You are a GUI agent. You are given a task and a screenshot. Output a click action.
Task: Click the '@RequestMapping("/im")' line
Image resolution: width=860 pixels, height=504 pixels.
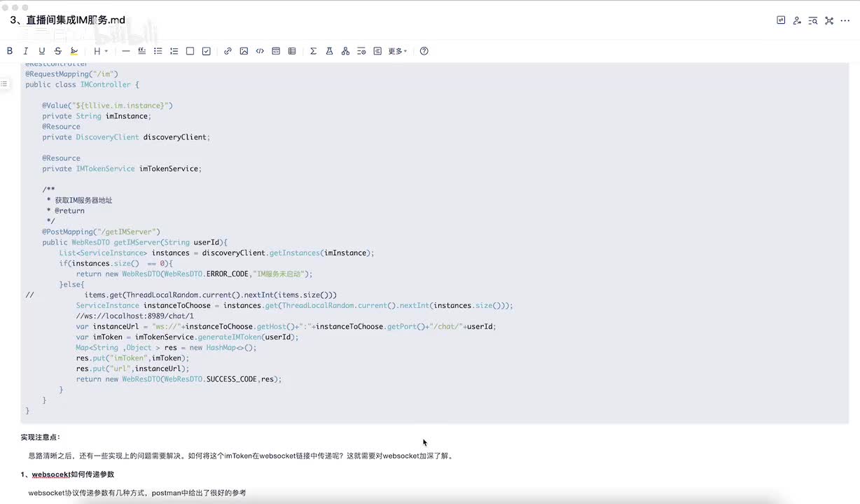tap(72, 74)
